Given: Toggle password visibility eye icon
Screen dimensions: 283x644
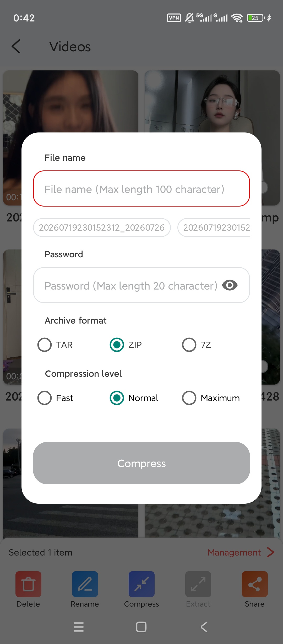Looking at the screenshot, I should (230, 285).
